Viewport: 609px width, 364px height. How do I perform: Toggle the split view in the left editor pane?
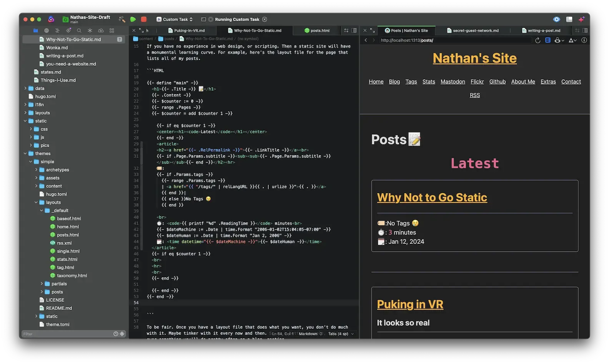point(354,30)
